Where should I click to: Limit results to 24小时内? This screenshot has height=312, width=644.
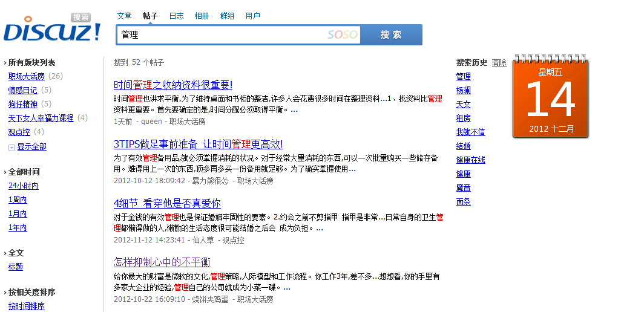[24, 186]
